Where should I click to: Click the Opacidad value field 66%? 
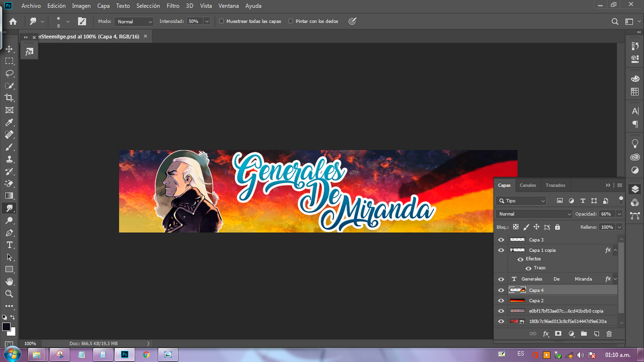(x=607, y=214)
